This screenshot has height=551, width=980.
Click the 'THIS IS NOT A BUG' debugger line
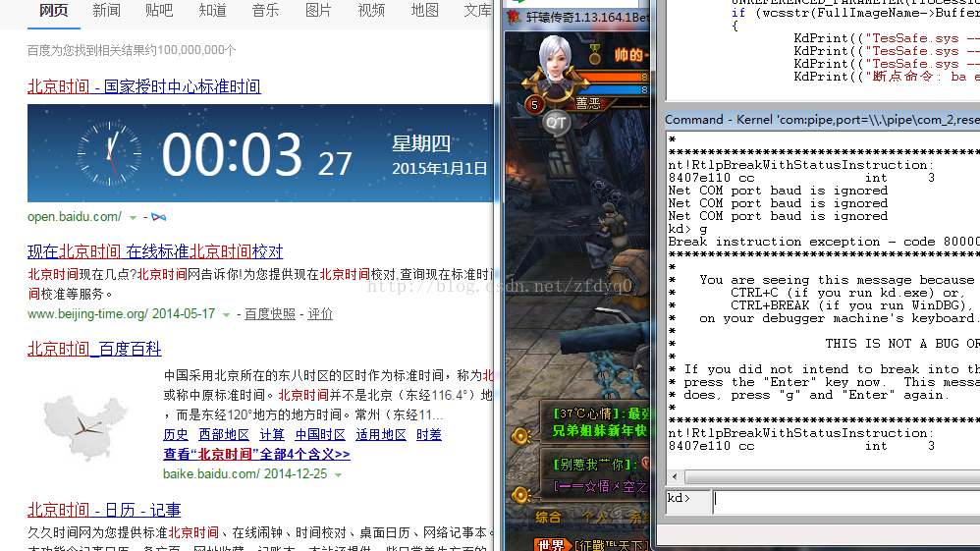tap(901, 344)
